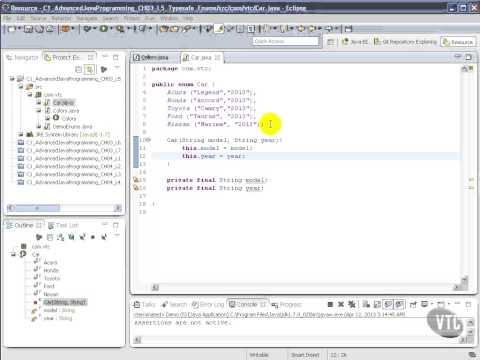The width and height of the screenshot is (480, 360).
Task: Click Remove Launch X icon in Console
Action: [341, 304]
